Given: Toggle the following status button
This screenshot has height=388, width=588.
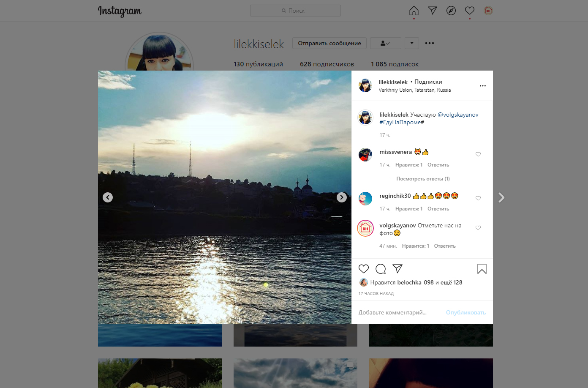Looking at the screenshot, I should click(x=386, y=43).
